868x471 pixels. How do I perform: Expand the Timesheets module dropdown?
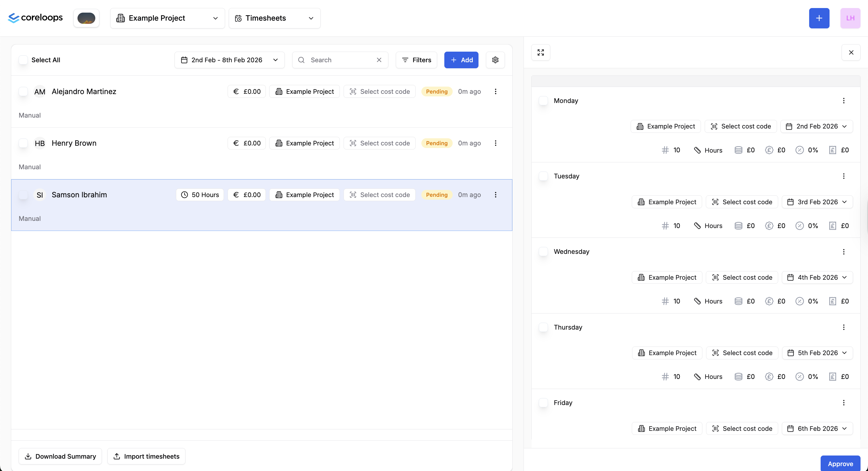(274, 18)
